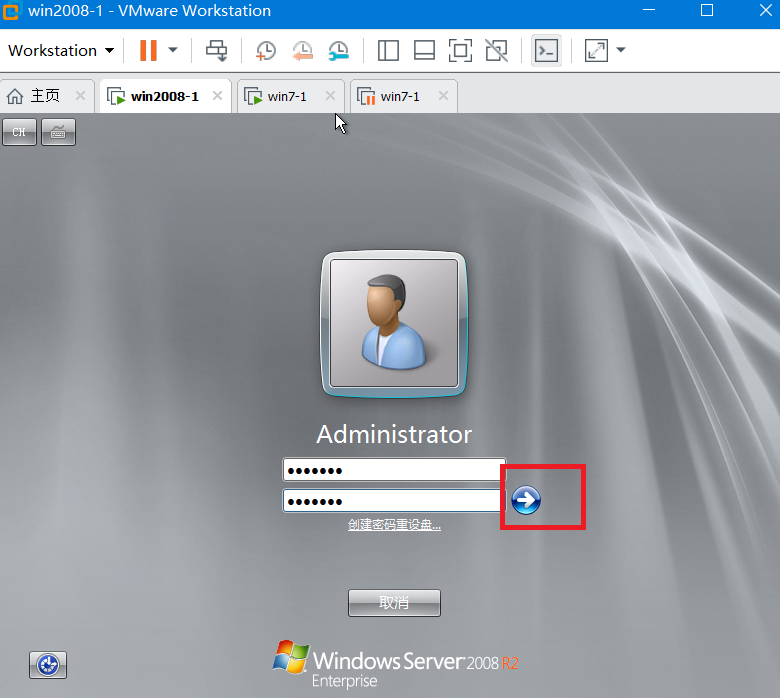Open the on-screen keyboard button
Image resolution: width=780 pixels, height=698 pixels.
(58, 132)
